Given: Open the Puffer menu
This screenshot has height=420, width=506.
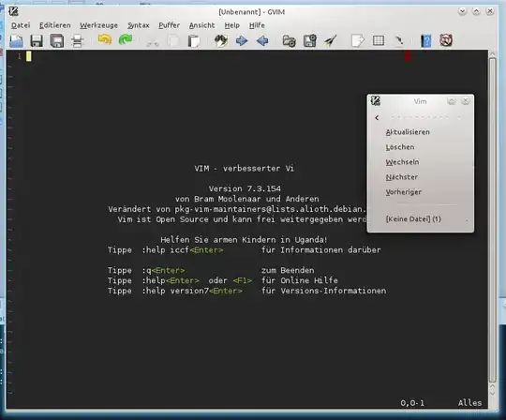Looking at the screenshot, I should (x=169, y=25).
